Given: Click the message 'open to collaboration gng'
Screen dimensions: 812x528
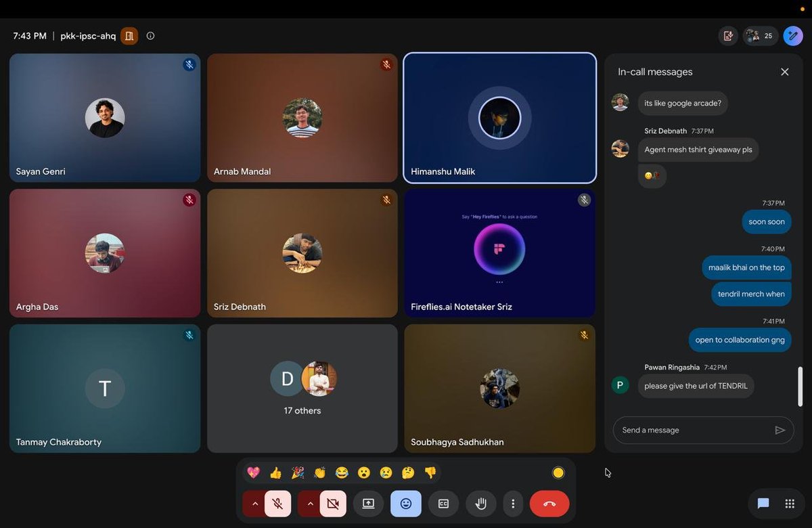Looking at the screenshot, I should coord(740,340).
